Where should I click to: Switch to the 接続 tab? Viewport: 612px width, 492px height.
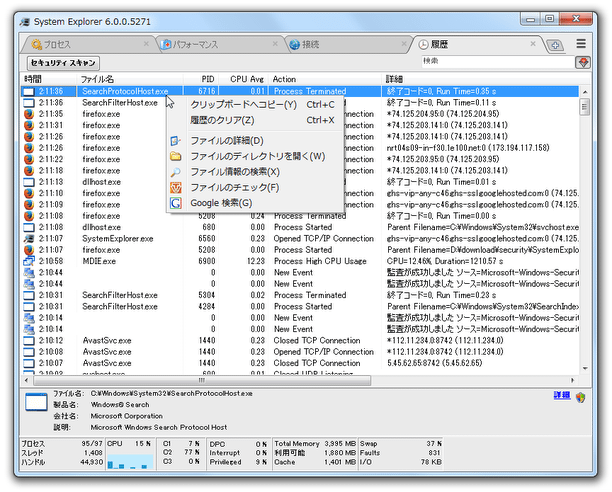pyautogui.click(x=347, y=44)
